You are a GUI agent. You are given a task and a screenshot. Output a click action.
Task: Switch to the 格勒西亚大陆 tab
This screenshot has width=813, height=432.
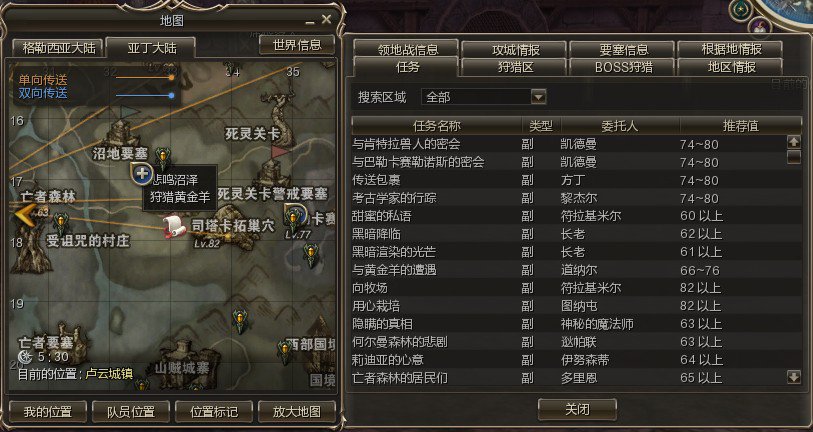point(59,48)
